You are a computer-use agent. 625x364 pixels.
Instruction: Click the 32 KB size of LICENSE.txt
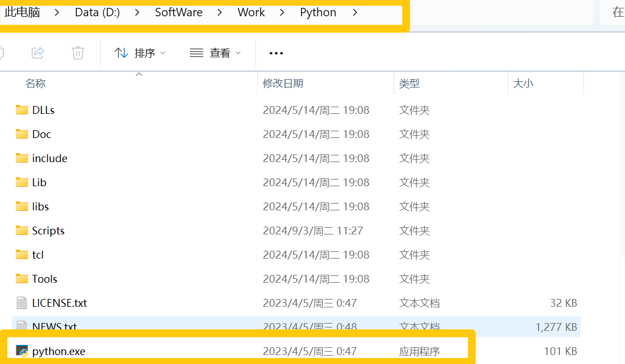564,303
